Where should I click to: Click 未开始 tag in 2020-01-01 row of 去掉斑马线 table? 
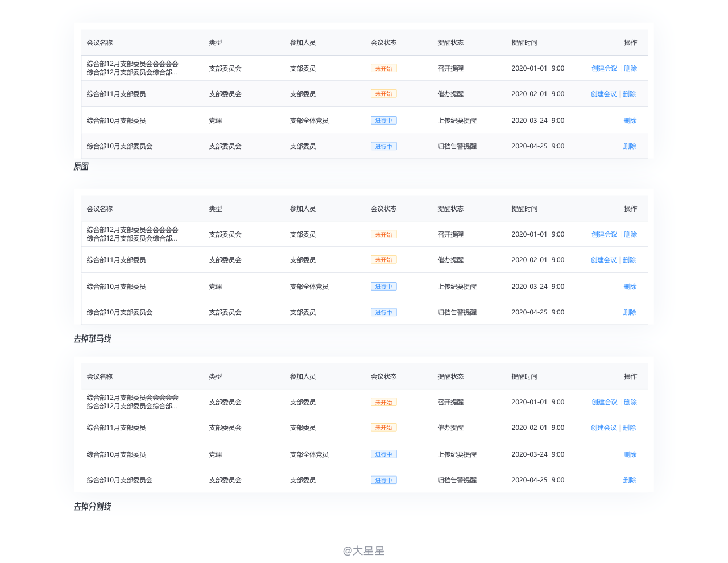384,234
